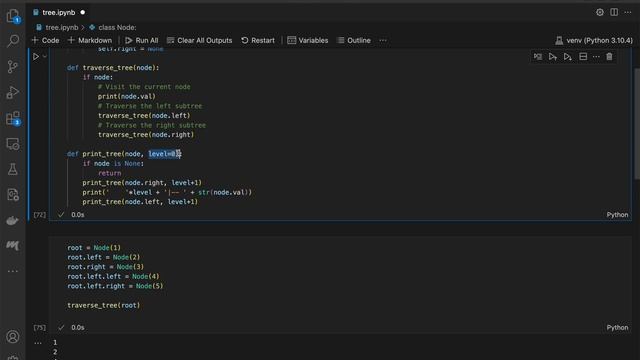Click the root.left.right = Node(5) line
Screen dimensions: 640x360
coord(115,286)
